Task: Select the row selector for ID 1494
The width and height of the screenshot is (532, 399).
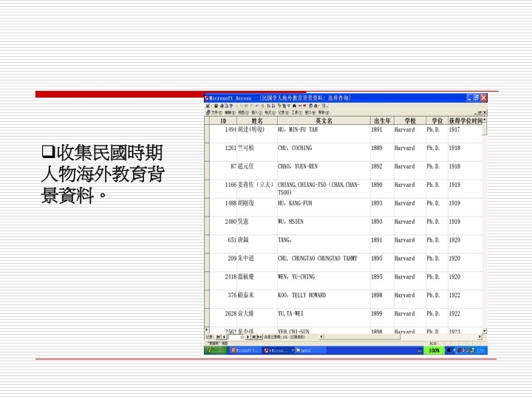Action: pos(207,134)
